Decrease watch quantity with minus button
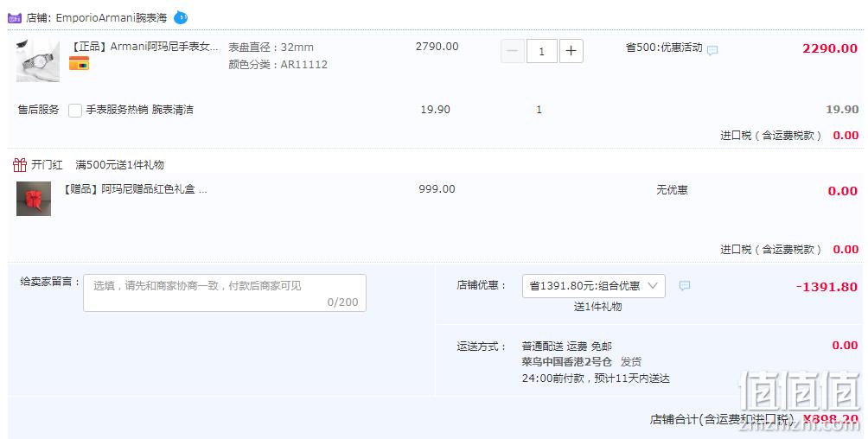The width and height of the screenshot is (868, 439). pos(512,51)
